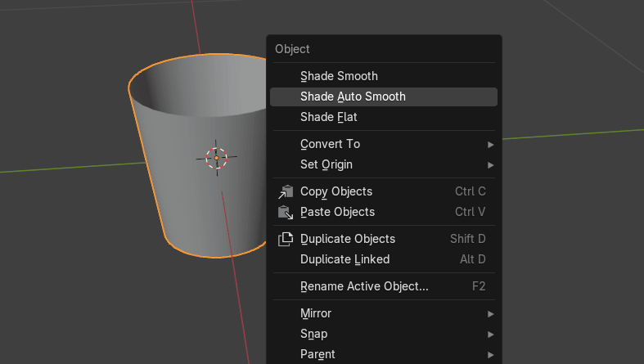Open the Parent submenu
Screen dimensions: 644x364
(317, 354)
